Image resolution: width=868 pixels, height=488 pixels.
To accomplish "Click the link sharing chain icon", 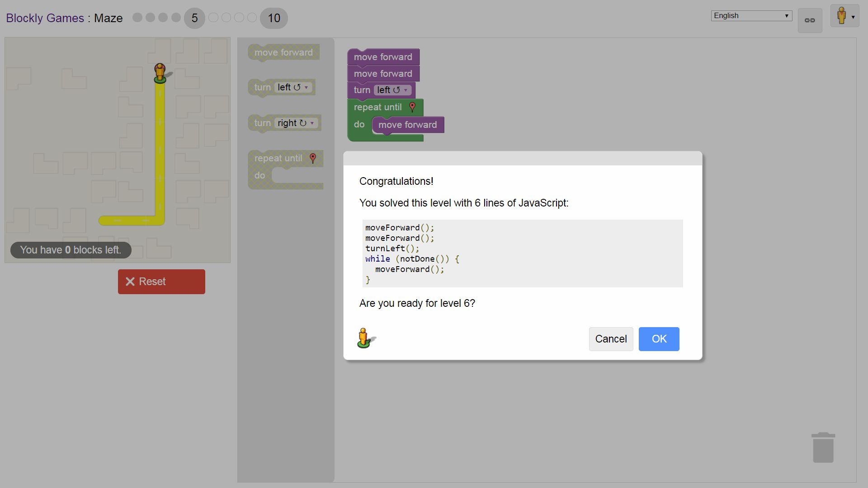I will (x=809, y=20).
